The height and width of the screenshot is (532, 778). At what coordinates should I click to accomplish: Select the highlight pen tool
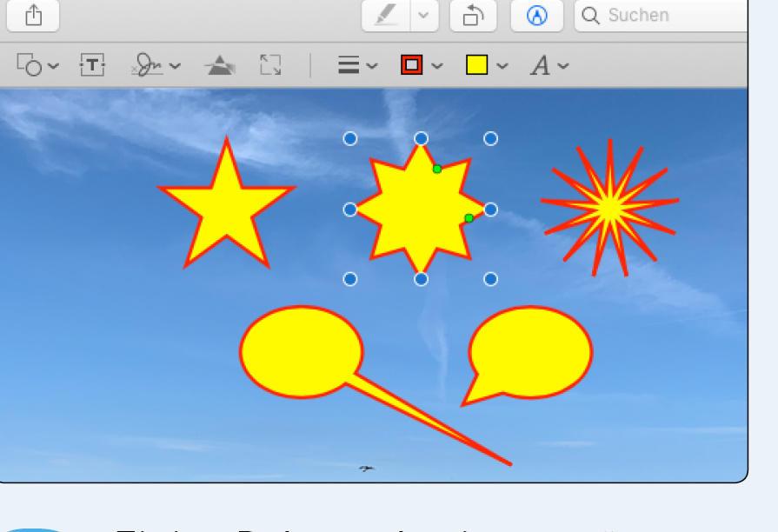[386, 15]
